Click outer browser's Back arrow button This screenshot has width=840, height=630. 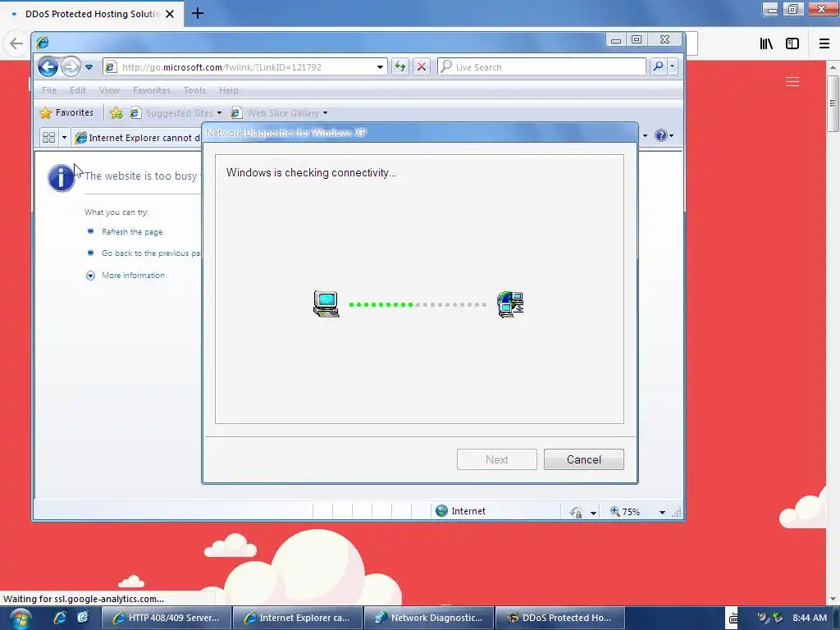pyautogui.click(x=16, y=43)
